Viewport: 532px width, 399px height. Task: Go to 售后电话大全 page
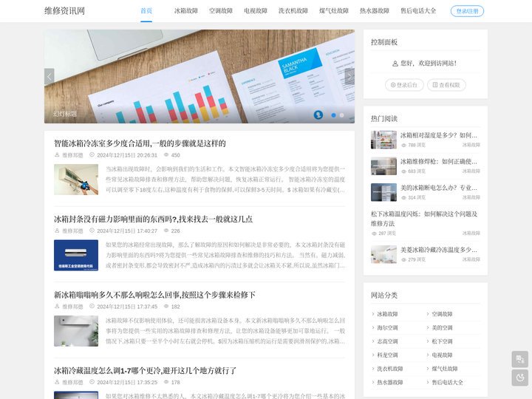tap(418, 11)
